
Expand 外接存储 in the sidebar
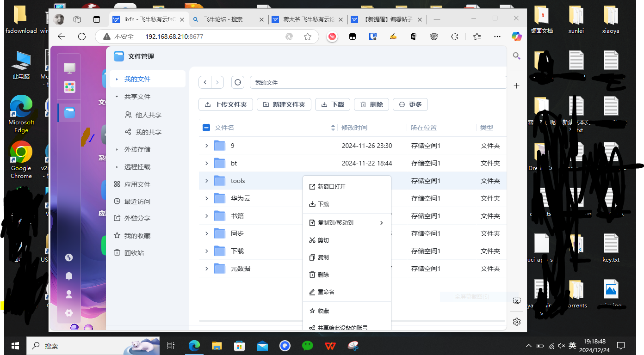(117, 149)
